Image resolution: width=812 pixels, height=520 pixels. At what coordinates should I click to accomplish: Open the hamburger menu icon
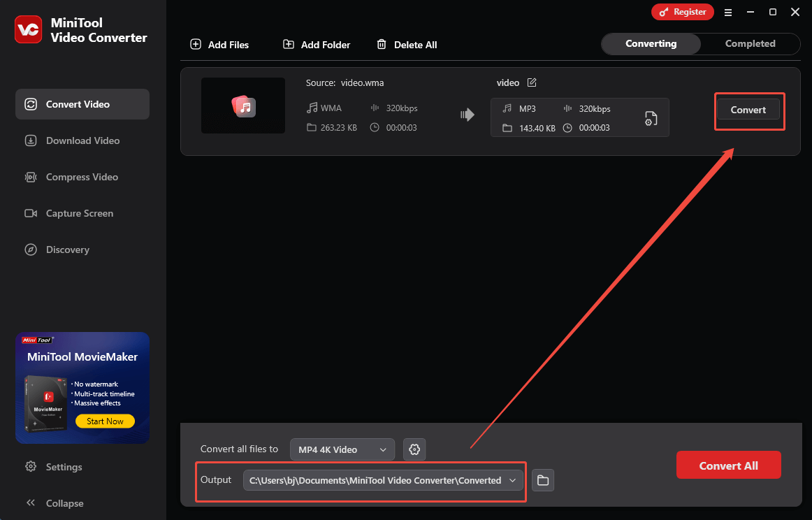click(x=728, y=13)
